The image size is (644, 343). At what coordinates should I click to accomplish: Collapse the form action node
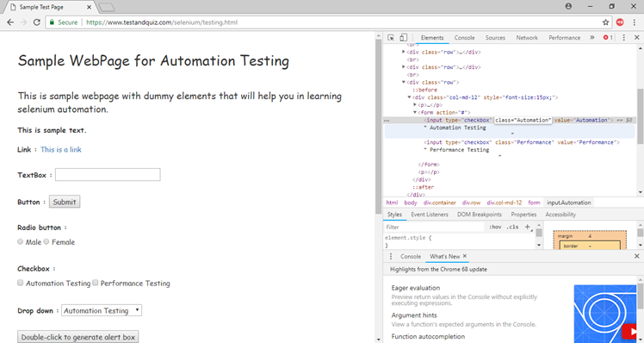coord(415,112)
